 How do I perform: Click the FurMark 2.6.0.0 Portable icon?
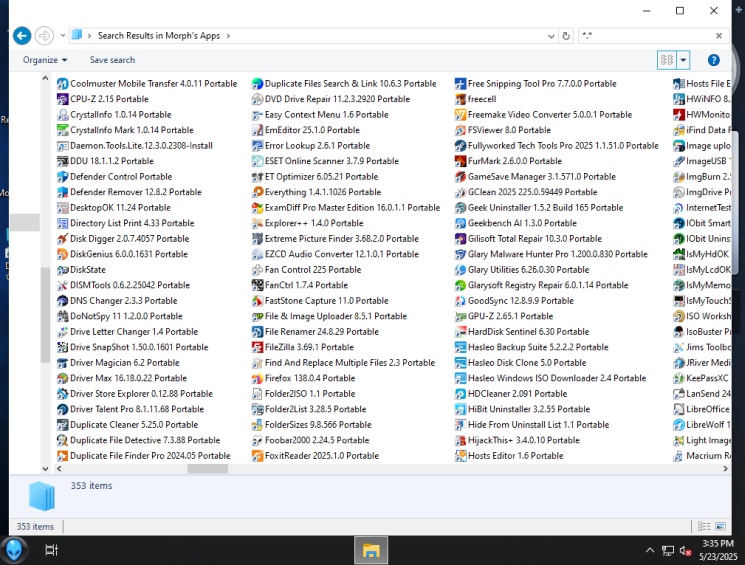click(460, 161)
